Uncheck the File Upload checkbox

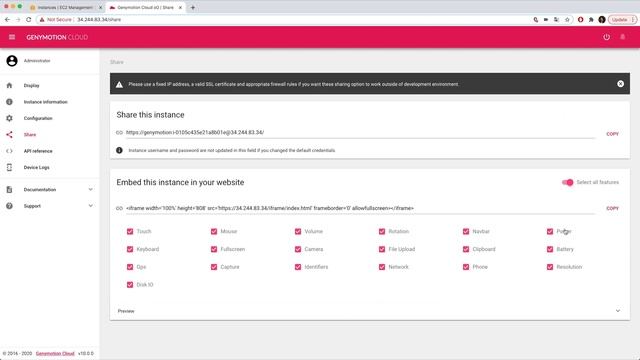pos(382,249)
